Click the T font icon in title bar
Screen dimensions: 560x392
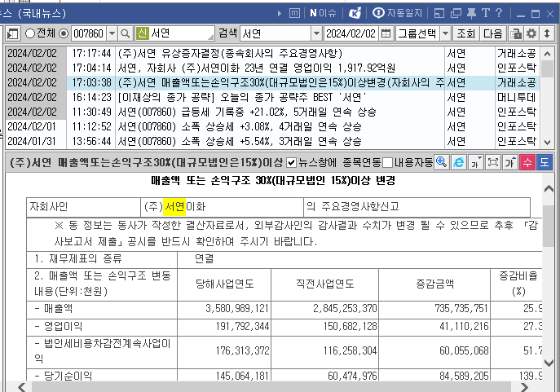click(485, 13)
